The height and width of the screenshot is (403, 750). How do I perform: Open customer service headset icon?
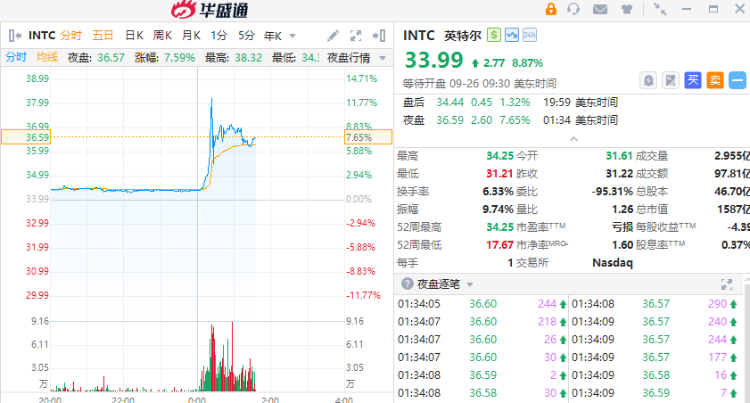click(573, 9)
